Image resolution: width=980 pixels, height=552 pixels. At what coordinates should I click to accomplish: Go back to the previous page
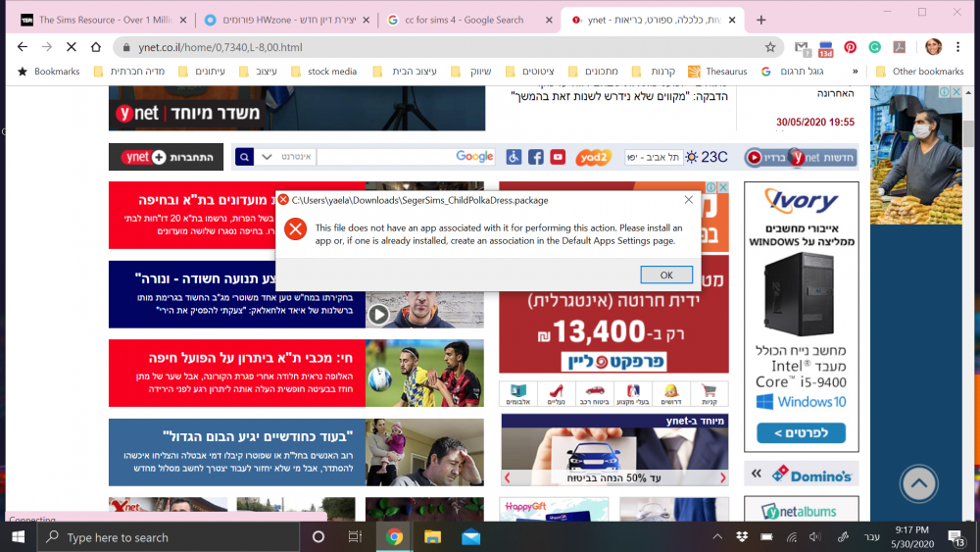(23, 47)
